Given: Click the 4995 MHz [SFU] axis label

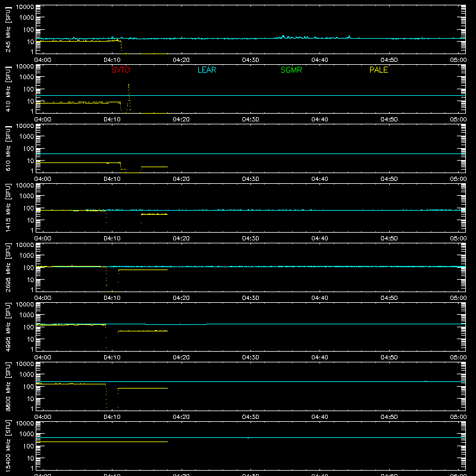Looking at the screenshot, I should (8, 327).
